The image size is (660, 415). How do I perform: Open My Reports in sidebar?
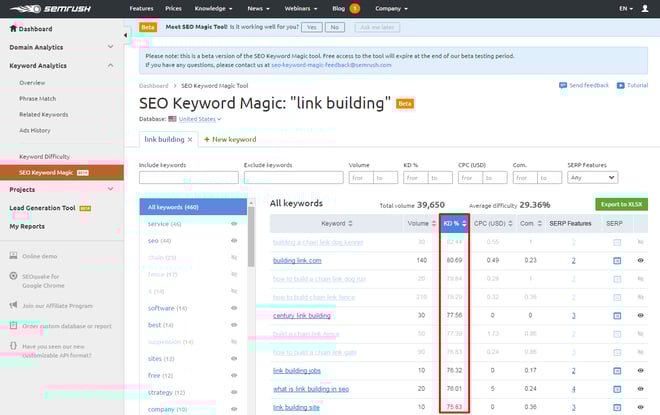[27, 226]
